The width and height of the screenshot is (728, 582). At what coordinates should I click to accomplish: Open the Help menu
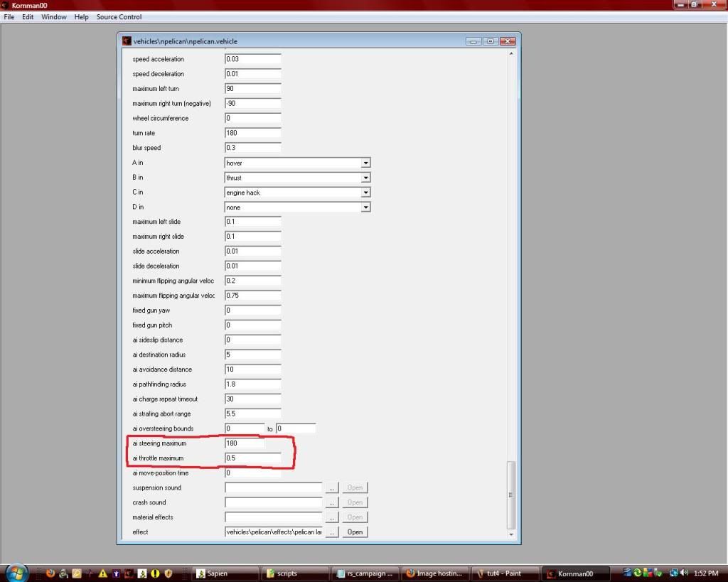point(81,17)
